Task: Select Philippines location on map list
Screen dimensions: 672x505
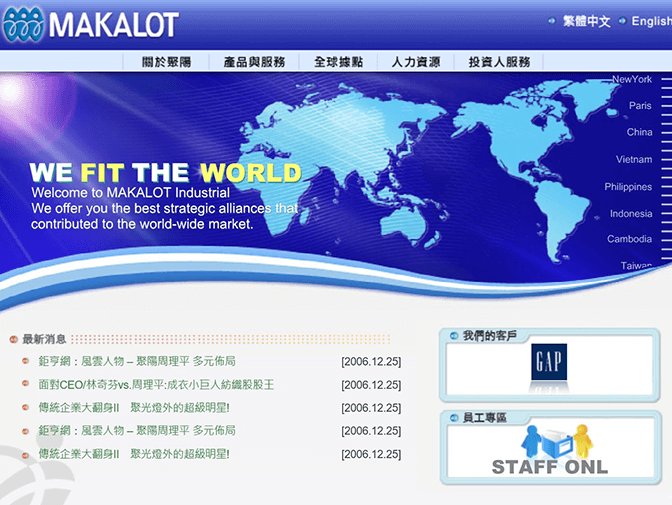Action: pyautogui.click(x=628, y=187)
